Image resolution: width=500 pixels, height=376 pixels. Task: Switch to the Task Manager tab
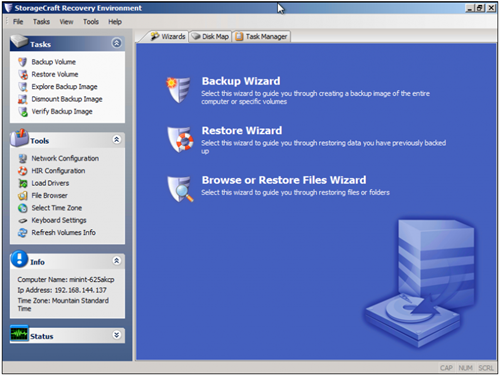(262, 37)
